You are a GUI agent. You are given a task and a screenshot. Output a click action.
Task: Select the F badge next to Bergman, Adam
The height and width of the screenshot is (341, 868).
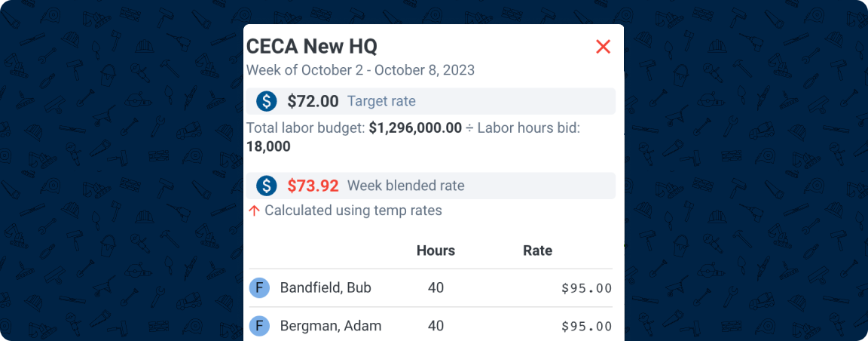pos(258,326)
